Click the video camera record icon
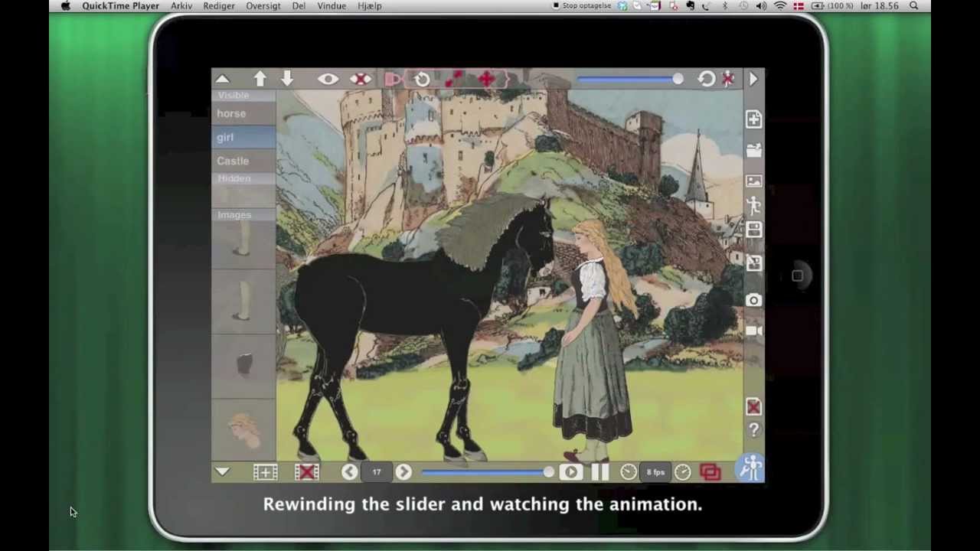This screenshot has height=551, width=980. point(753,331)
